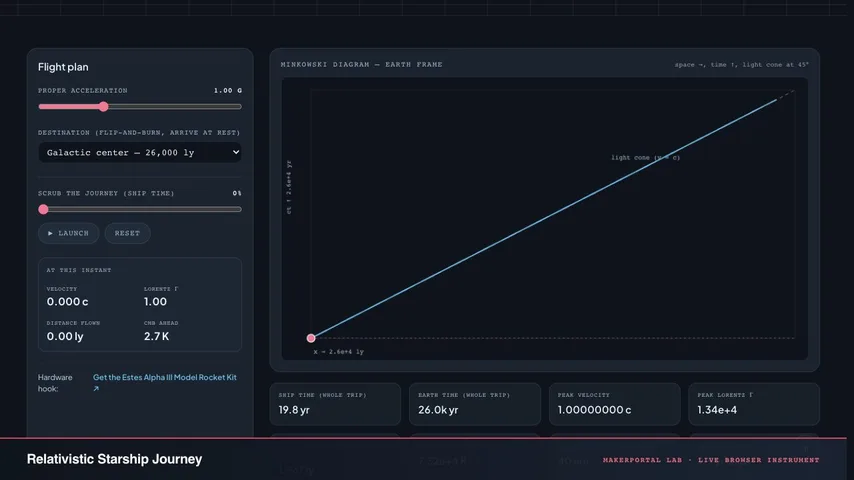Click the x axis 2.6e+4 ly label

[339, 352]
